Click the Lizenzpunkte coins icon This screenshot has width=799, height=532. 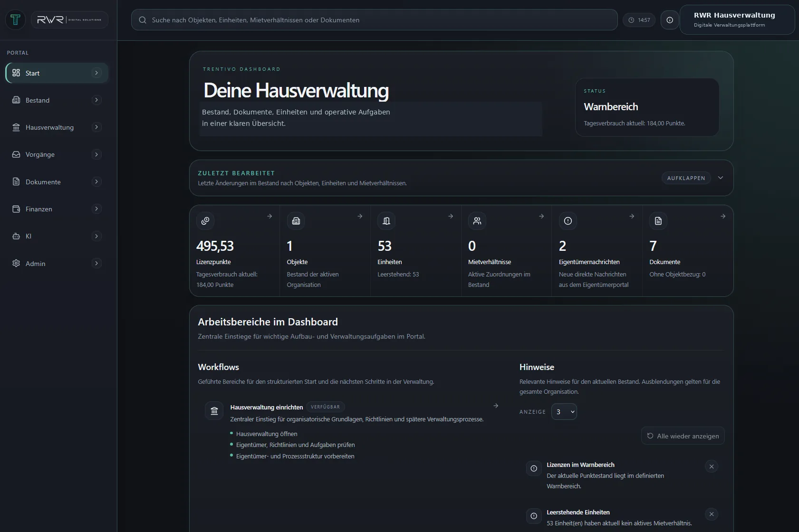[x=205, y=221]
